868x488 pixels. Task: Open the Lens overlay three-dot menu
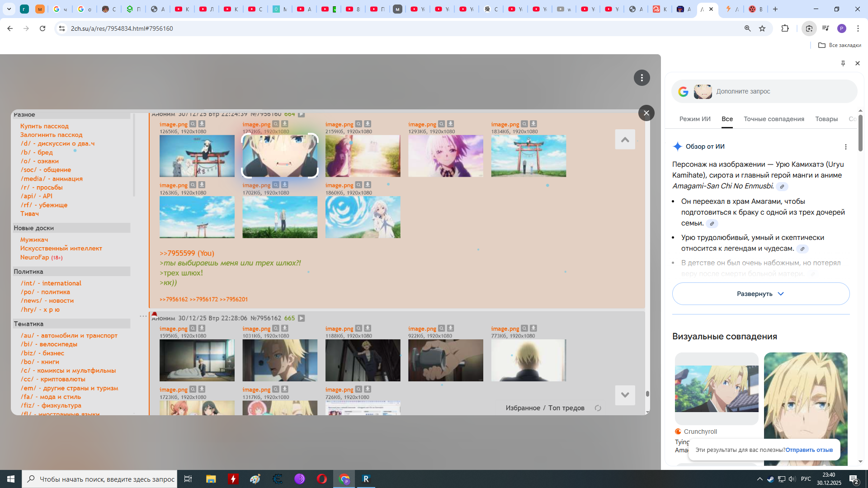coord(642,78)
